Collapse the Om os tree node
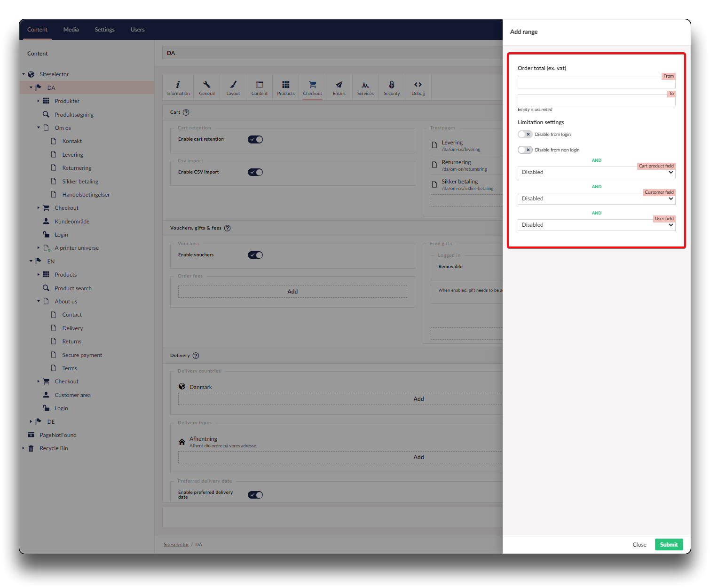Viewport: 710px width, 588px height. [39, 128]
